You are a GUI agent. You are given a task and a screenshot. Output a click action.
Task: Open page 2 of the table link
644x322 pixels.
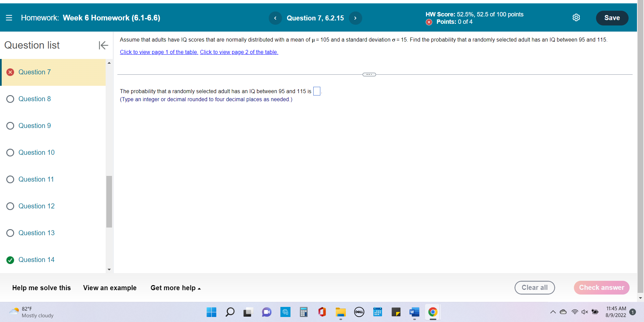click(x=239, y=52)
